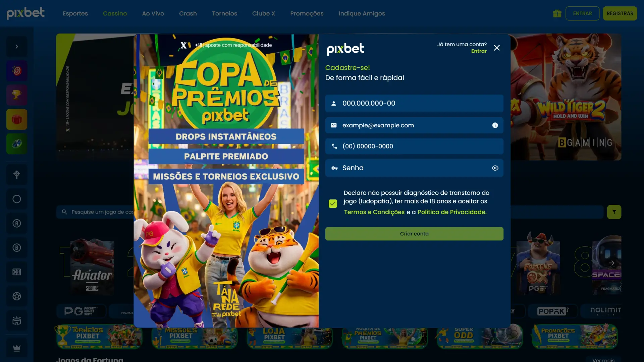The image size is (644, 362).
Task: Open the Indique Amigos menu item
Action: click(362, 13)
